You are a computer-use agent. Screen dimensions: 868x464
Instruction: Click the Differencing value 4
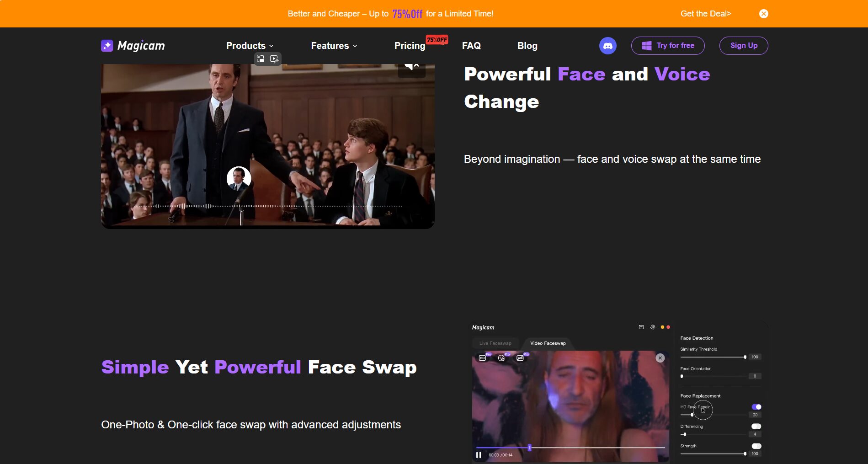pyautogui.click(x=755, y=434)
